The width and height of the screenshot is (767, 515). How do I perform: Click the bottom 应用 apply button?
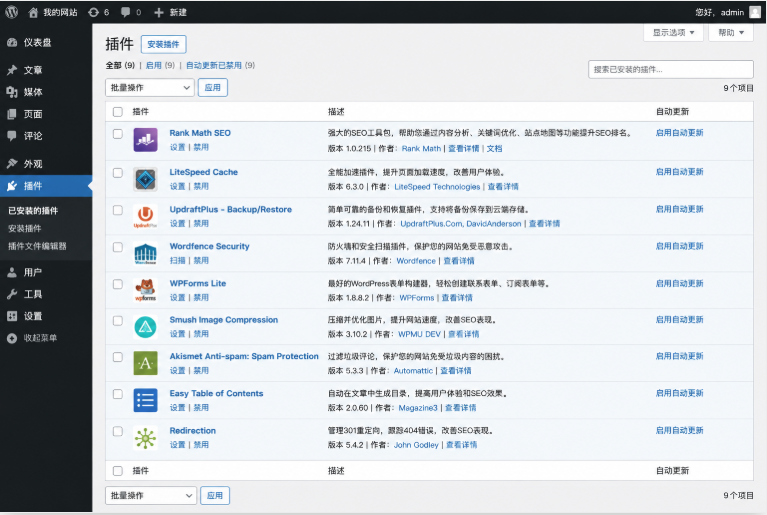(215, 495)
